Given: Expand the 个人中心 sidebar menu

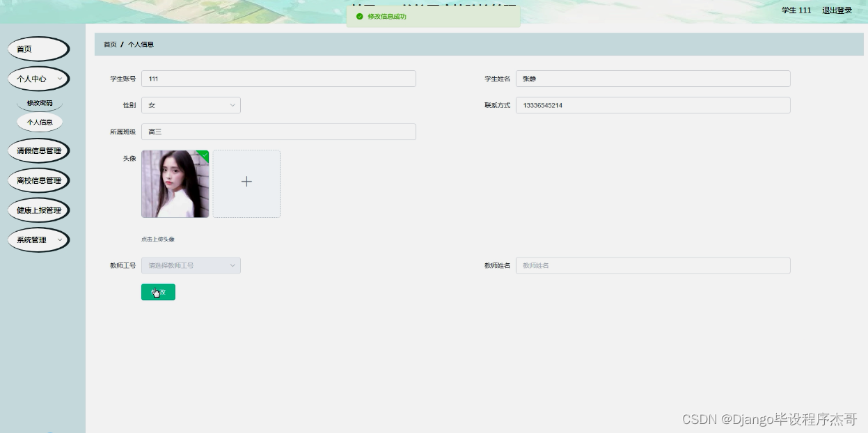Looking at the screenshot, I should tap(38, 79).
